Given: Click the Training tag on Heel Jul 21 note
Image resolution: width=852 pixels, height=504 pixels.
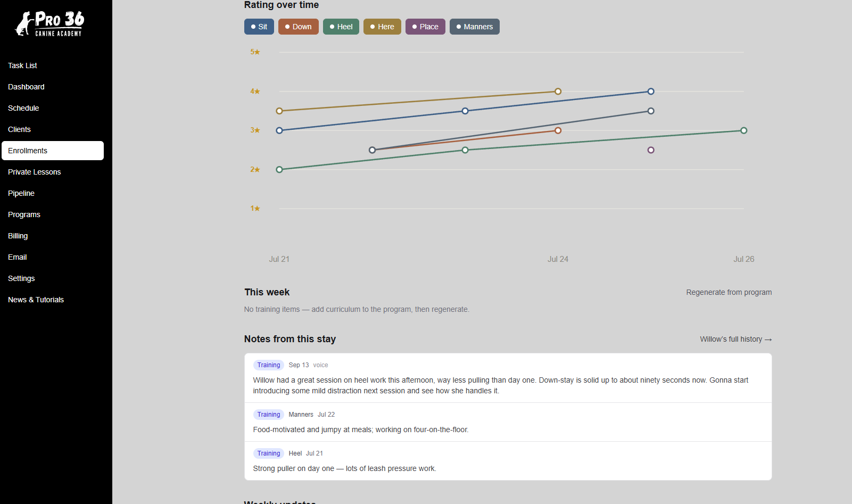Looking at the screenshot, I should click(269, 453).
